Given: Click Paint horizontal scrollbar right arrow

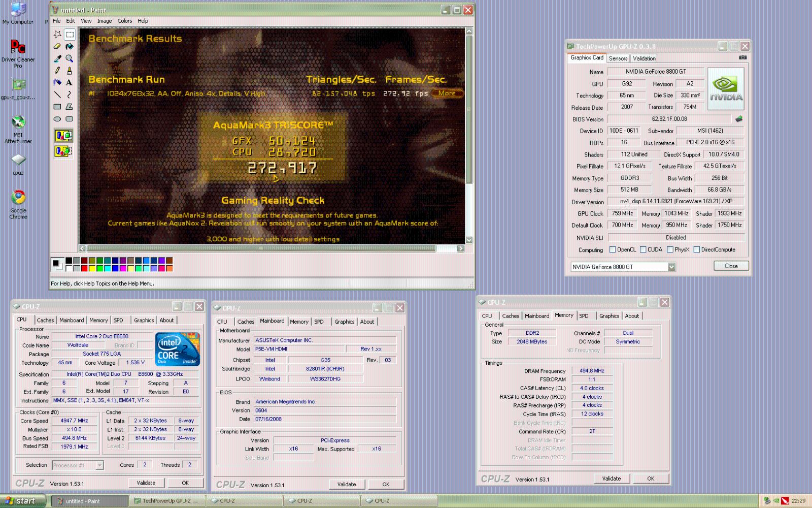Looking at the screenshot, I should click(461, 248).
